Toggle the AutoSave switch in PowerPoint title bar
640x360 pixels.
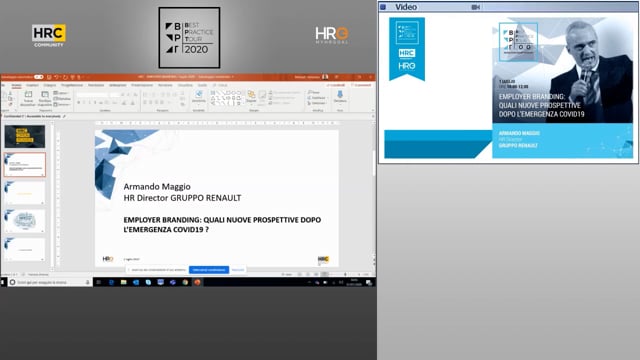click(38, 77)
